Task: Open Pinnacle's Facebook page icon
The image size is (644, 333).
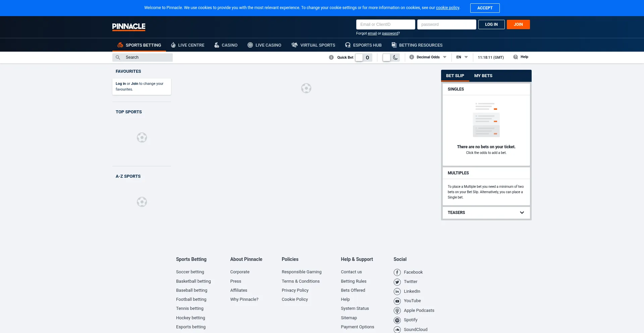Action: [x=397, y=272]
